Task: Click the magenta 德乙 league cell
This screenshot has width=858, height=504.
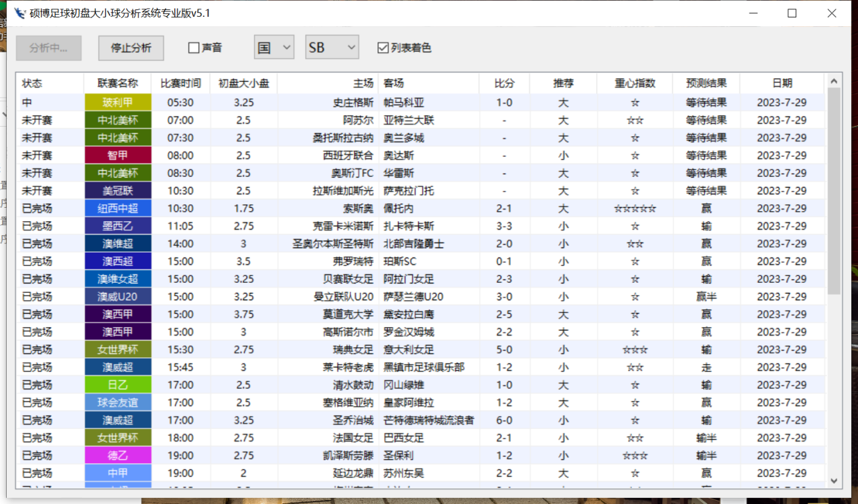Action: 118,455
